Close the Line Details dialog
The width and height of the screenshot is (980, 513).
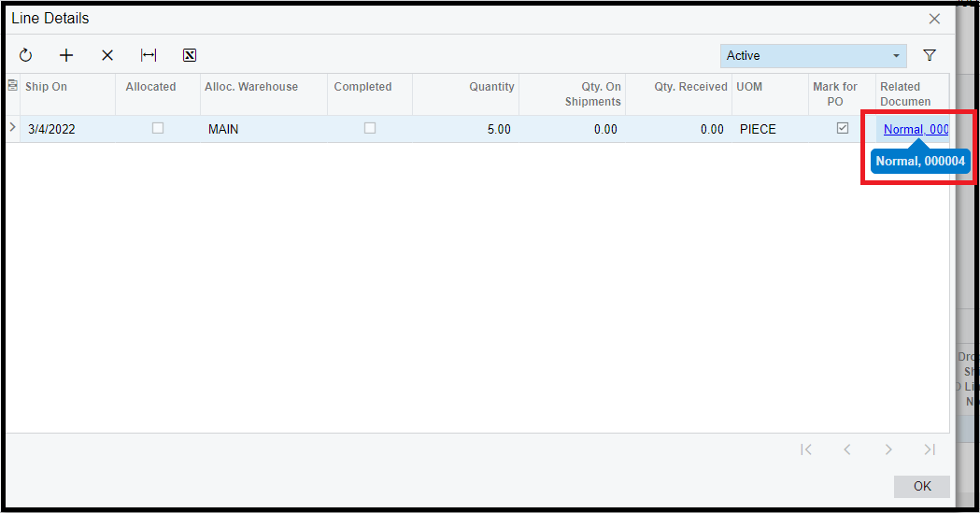[x=934, y=19]
